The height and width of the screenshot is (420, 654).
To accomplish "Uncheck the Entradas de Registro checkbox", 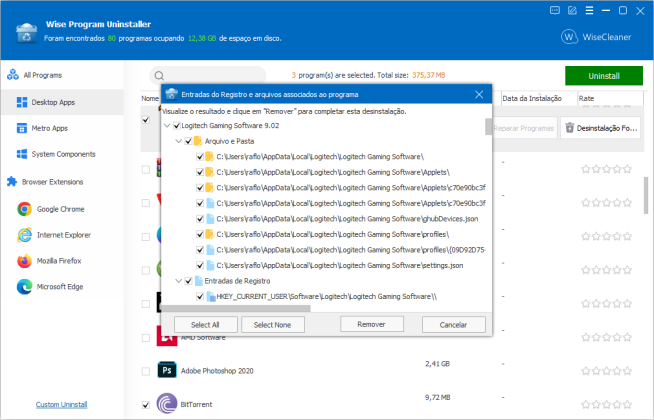I will pos(188,281).
